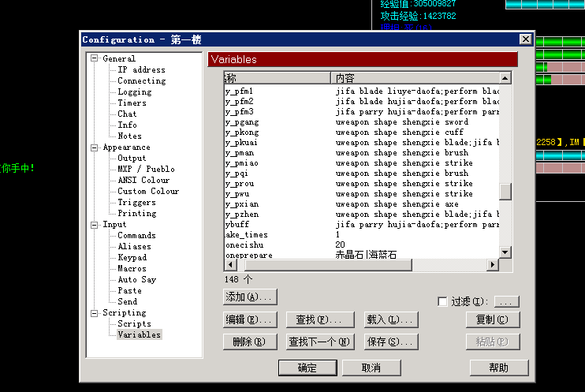Sort by the 内容 column header
Viewport: 585px width, 392px height.
pos(415,78)
